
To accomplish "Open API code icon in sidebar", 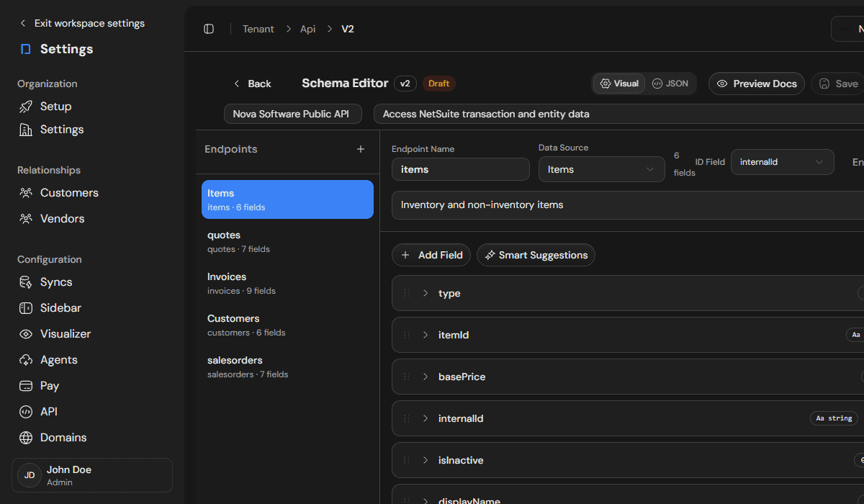I will 26,412.
